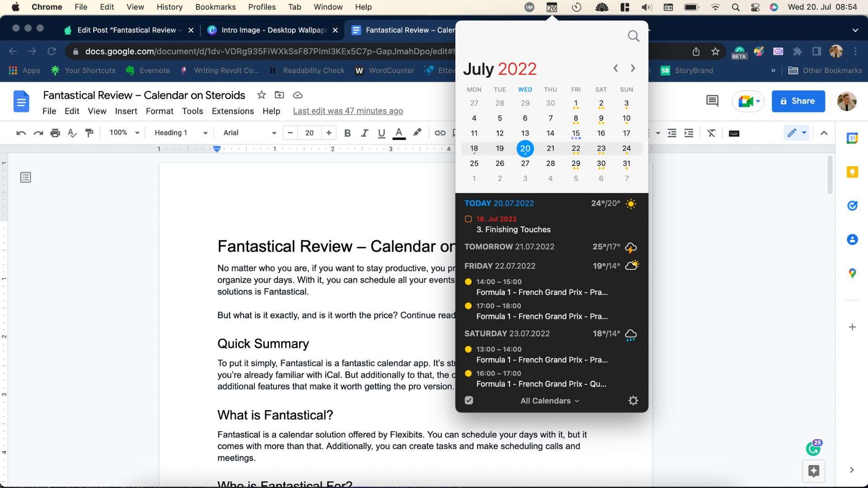Open the highlight color tool
The image size is (868, 488).
pyautogui.click(x=417, y=132)
